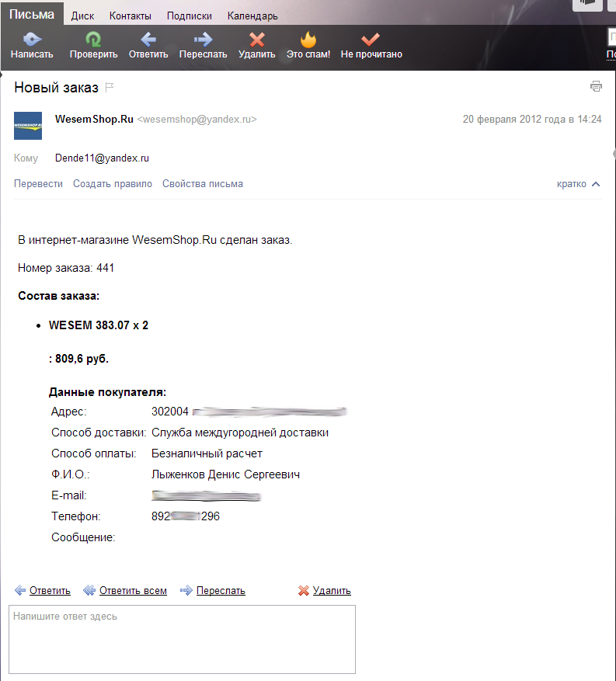Open Свойства письма link
Viewport: 616px width, 681px height.
203,184
